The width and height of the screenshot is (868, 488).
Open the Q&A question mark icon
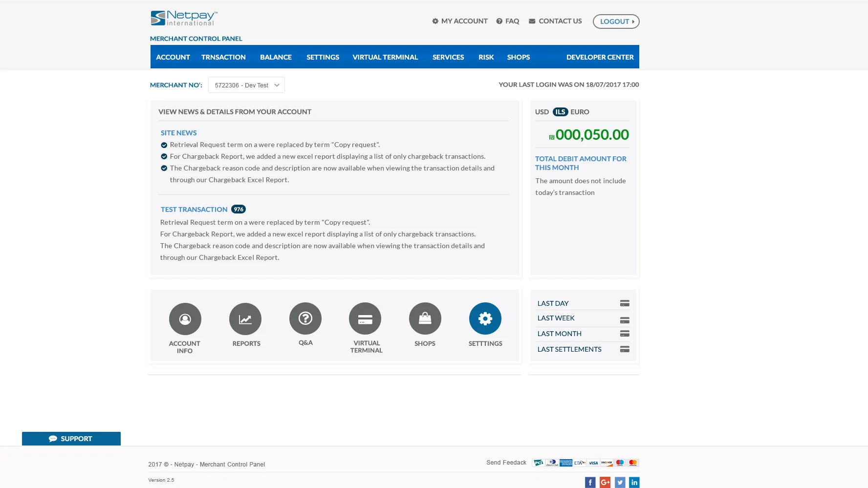pos(305,318)
